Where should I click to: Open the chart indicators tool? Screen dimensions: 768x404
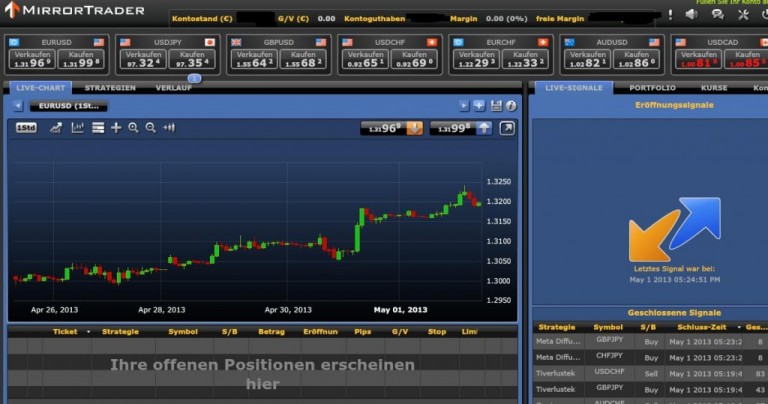click(78, 128)
